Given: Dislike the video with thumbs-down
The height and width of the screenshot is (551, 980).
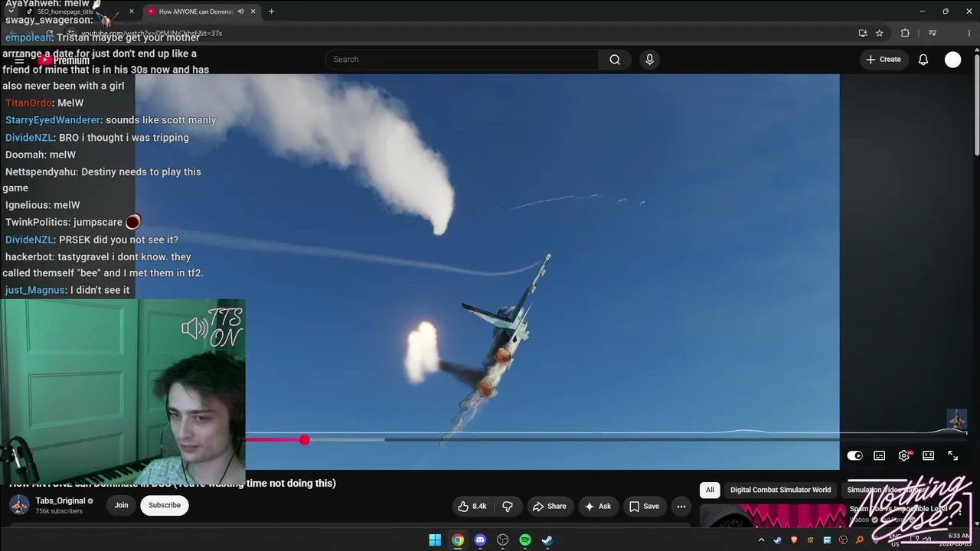Looking at the screenshot, I should pos(507,506).
